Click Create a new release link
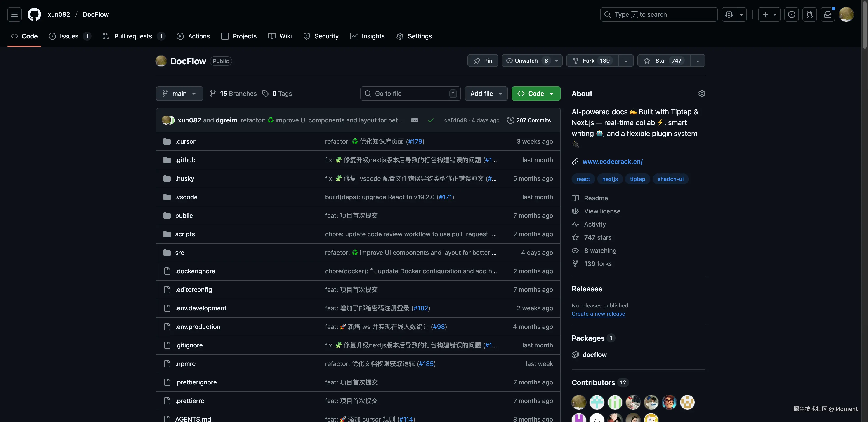Screen dimensions: 868x422 598,314
